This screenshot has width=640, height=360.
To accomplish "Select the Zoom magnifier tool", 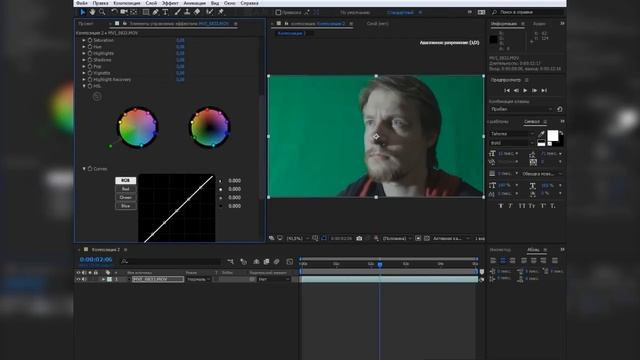I will (102, 12).
